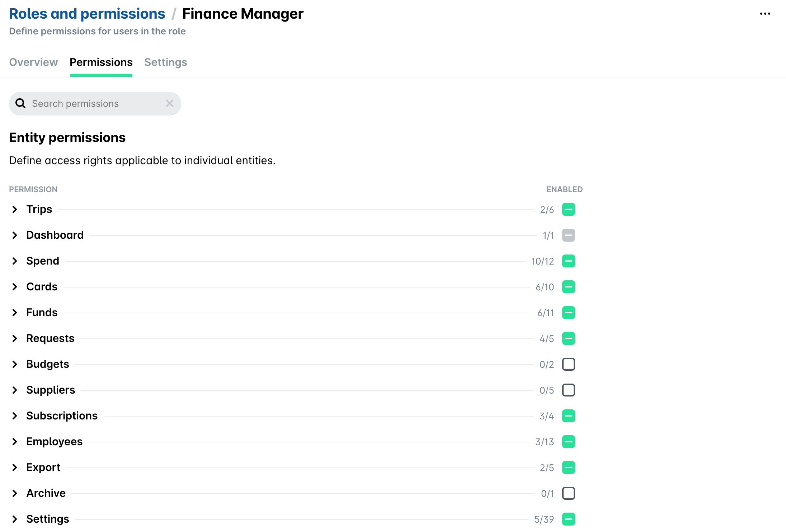Clear the search permissions field
The height and width of the screenshot is (532, 786).
coord(170,103)
